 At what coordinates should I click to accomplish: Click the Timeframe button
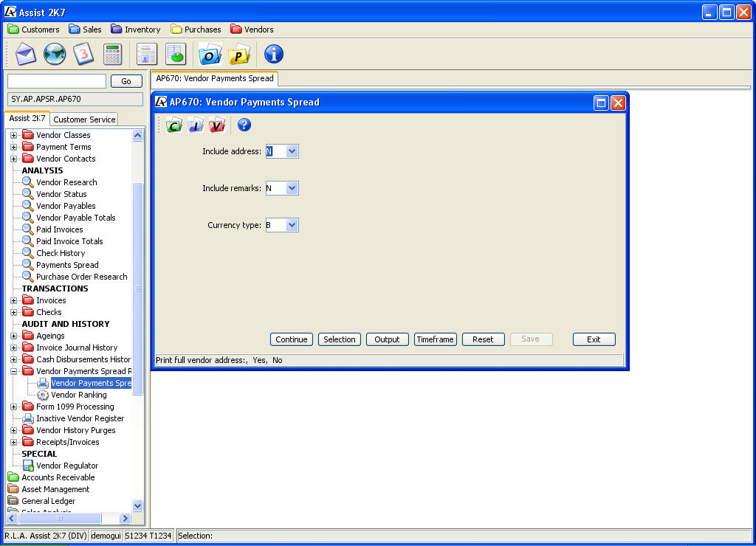coord(435,339)
